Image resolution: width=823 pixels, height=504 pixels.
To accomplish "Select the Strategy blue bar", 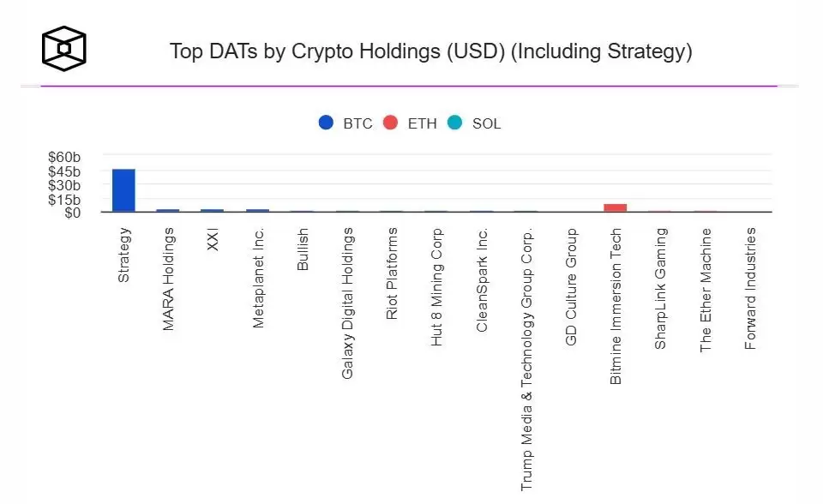I will (x=123, y=190).
